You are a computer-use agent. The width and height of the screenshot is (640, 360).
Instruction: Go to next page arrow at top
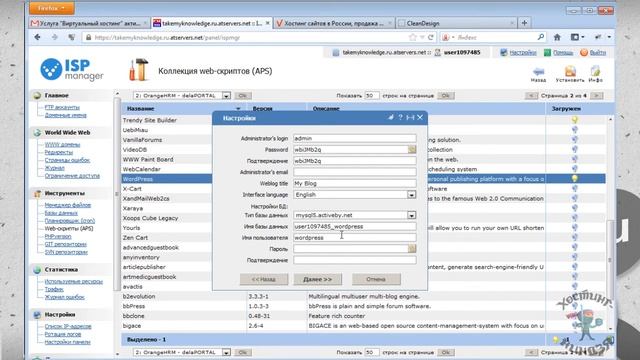click(596, 96)
